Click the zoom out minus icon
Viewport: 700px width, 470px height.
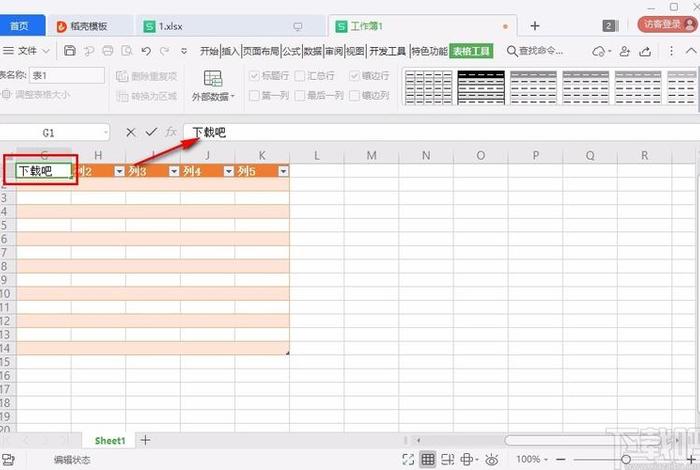coord(561,459)
